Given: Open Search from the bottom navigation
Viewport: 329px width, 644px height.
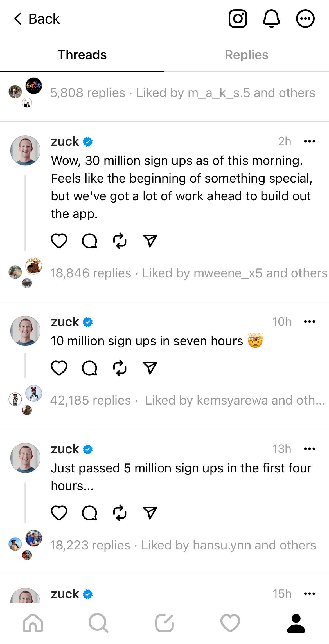Looking at the screenshot, I should coord(98,623).
